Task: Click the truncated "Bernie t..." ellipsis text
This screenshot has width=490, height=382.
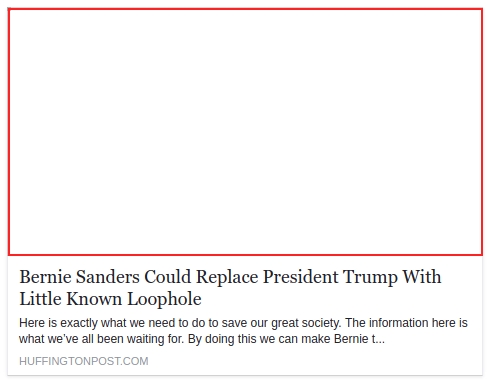Action: (x=359, y=339)
